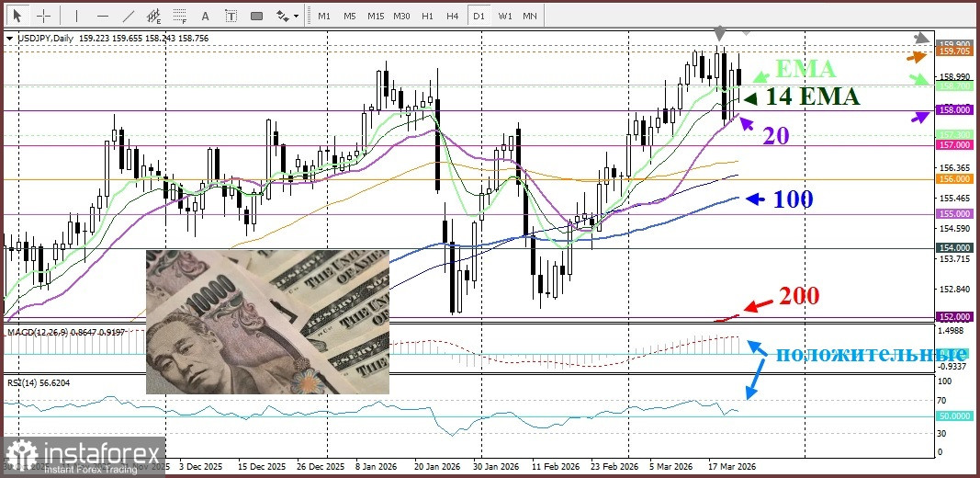Choose the Vertical Line drawing tool
The width and height of the screenshot is (980, 478).
click(x=76, y=16)
